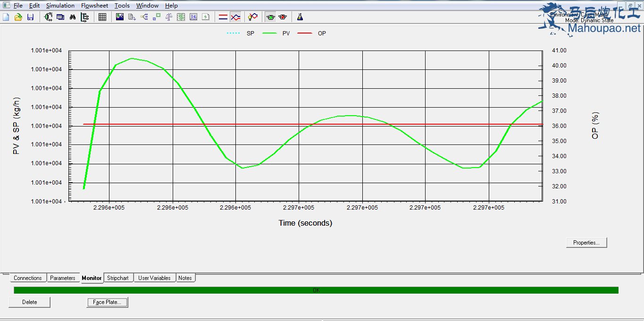Click the Dynamics Assistant icon

pyautogui.click(x=253, y=17)
